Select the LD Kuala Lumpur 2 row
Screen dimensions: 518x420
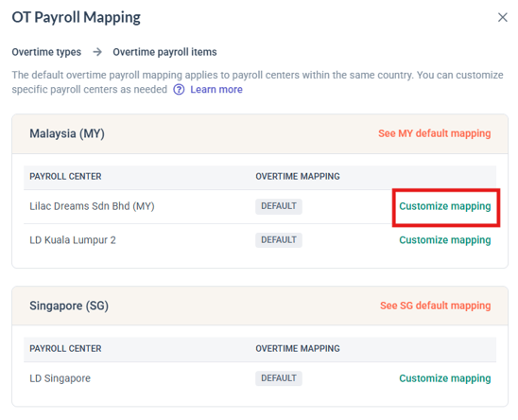(260, 240)
